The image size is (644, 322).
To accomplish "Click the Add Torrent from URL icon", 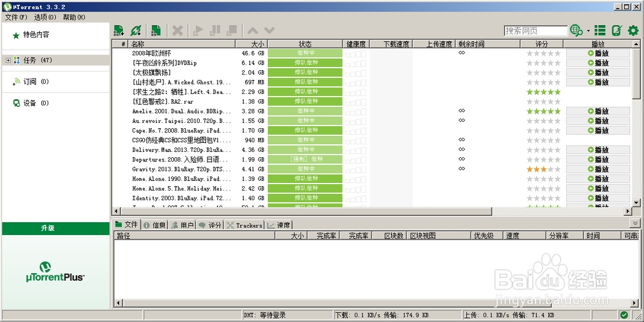I will 136,30.
